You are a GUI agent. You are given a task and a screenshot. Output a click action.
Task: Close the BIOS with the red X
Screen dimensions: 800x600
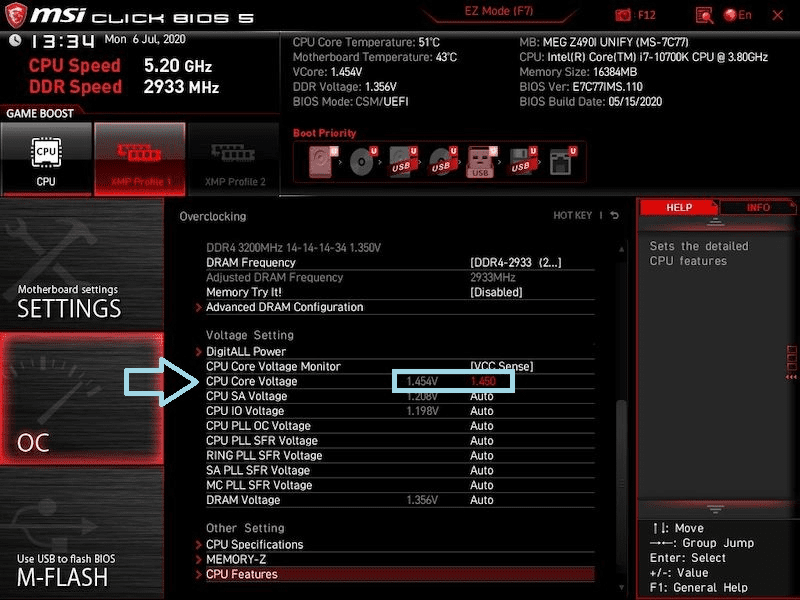[778, 15]
